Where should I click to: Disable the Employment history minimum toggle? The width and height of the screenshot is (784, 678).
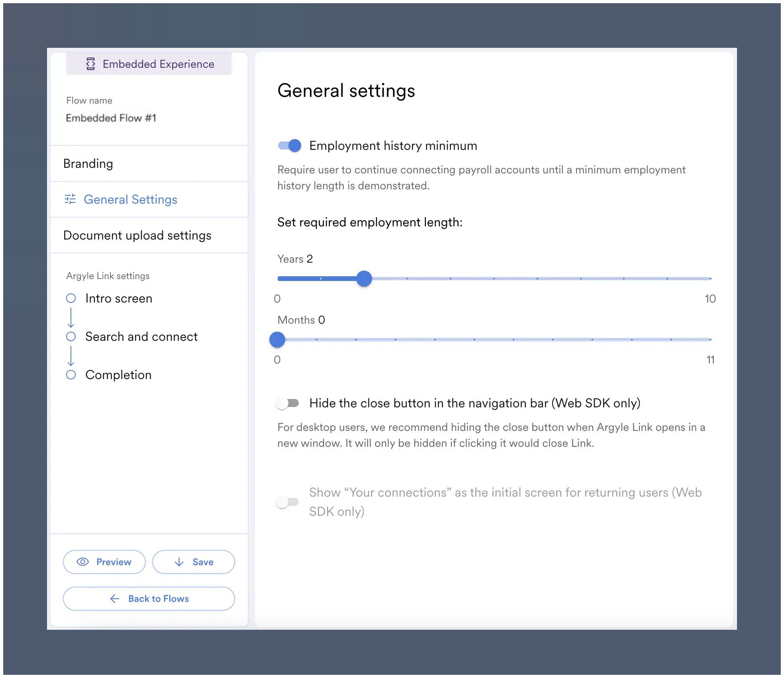(x=289, y=145)
